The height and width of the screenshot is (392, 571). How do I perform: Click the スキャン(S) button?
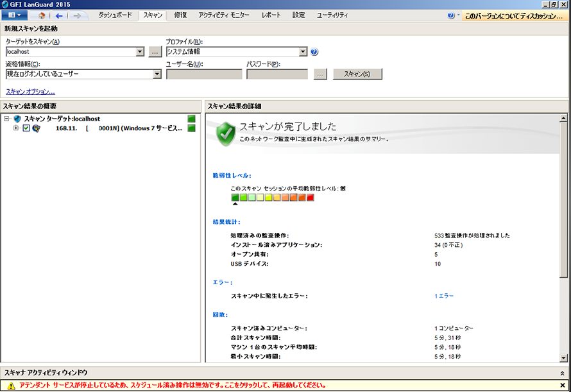pos(357,74)
